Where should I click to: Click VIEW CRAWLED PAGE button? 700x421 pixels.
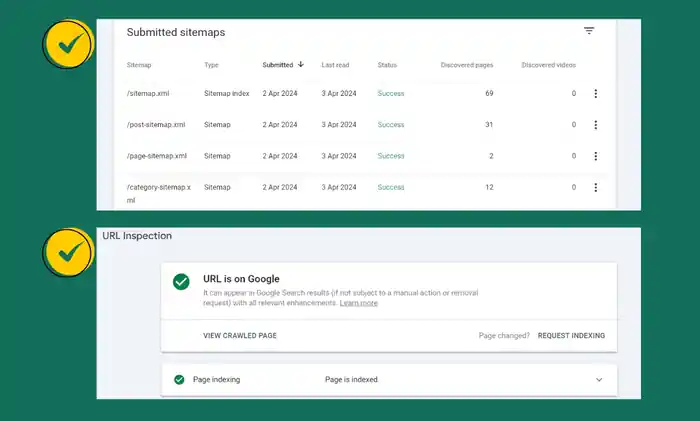click(x=240, y=335)
